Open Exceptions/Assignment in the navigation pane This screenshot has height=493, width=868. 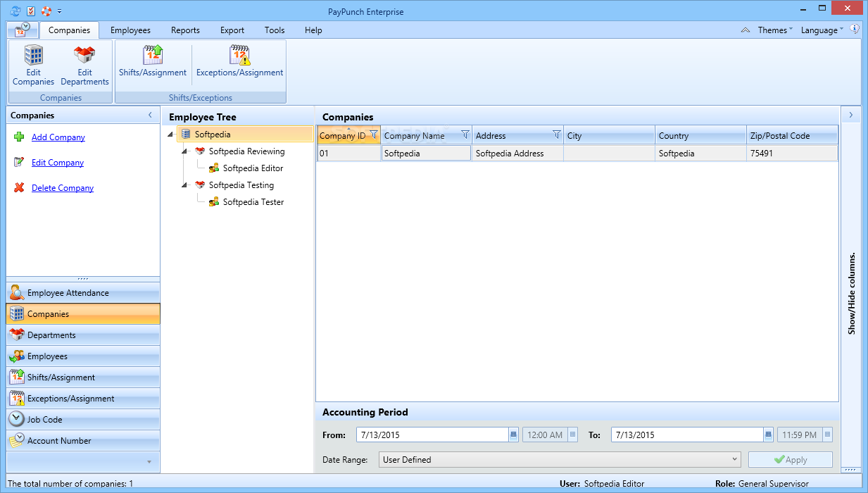point(83,399)
